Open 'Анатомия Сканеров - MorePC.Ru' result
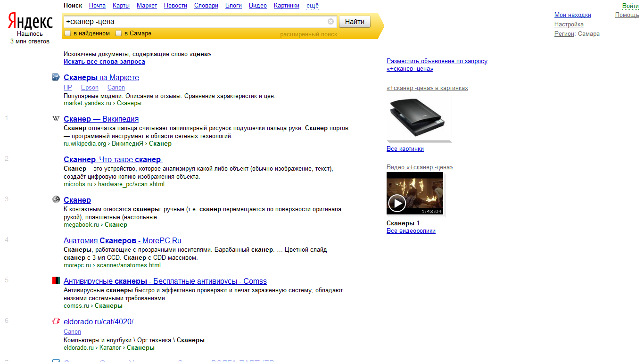 (122, 241)
